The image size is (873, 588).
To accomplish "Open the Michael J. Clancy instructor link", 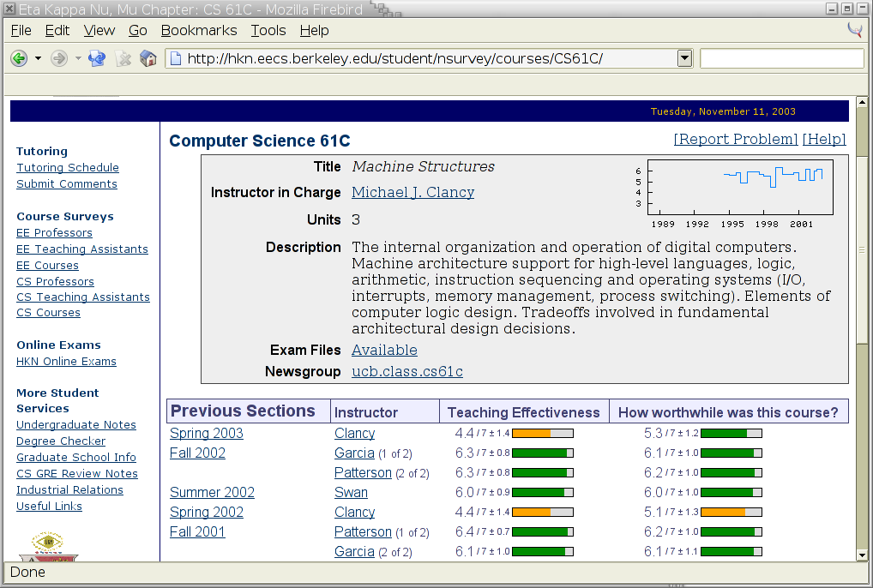I will point(412,192).
